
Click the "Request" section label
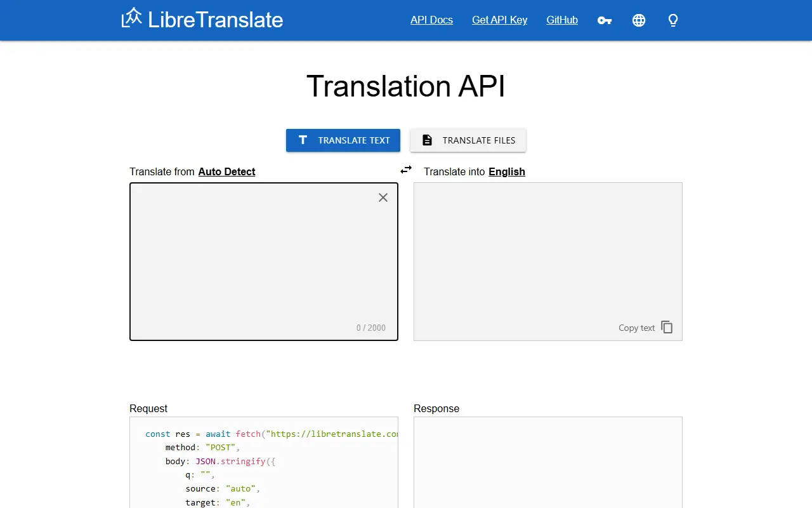click(x=148, y=408)
